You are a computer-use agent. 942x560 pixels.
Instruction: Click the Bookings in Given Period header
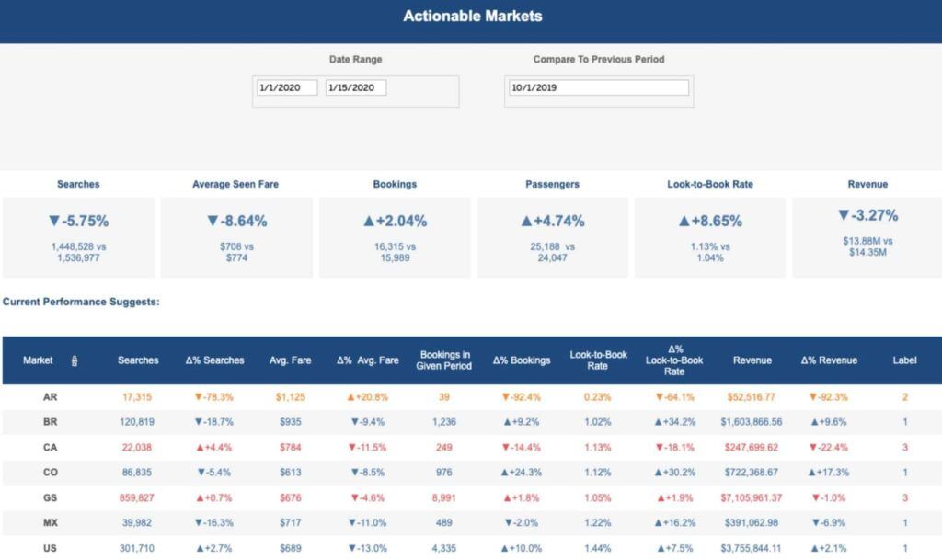444,360
